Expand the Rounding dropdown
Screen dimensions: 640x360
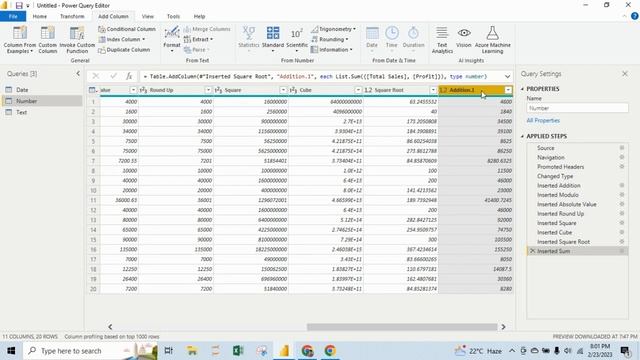click(x=329, y=39)
